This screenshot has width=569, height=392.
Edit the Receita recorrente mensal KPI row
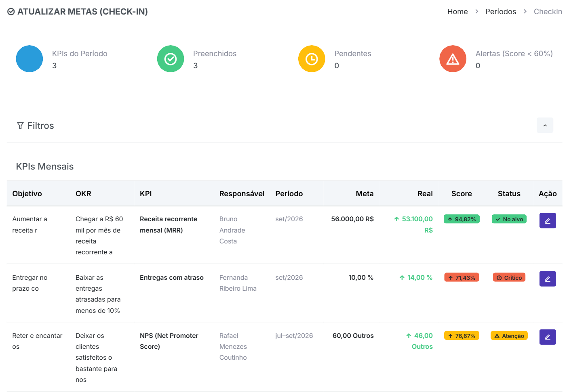click(548, 220)
